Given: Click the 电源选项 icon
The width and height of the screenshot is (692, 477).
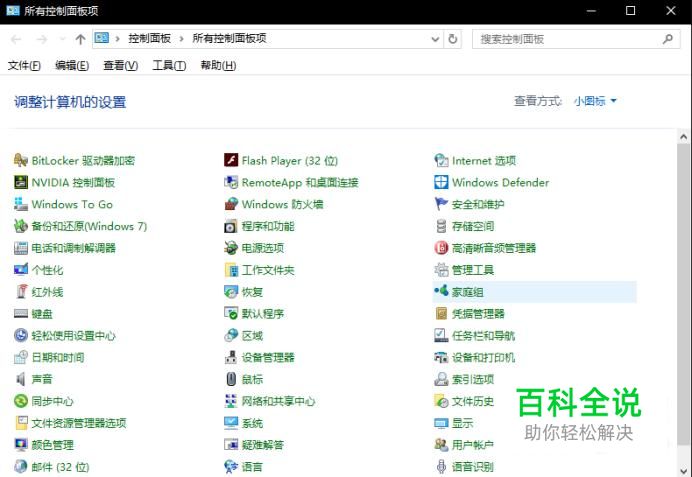Looking at the screenshot, I should click(x=231, y=248).
